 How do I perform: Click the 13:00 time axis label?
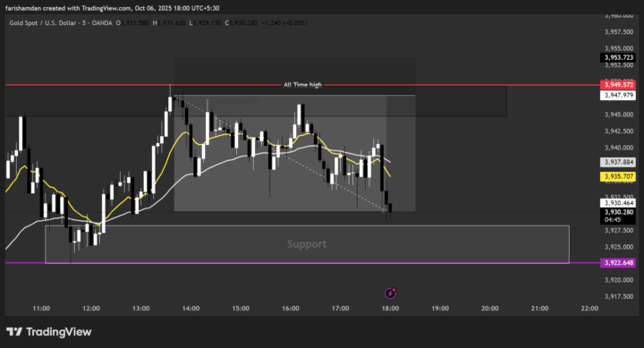click(141, 308)
